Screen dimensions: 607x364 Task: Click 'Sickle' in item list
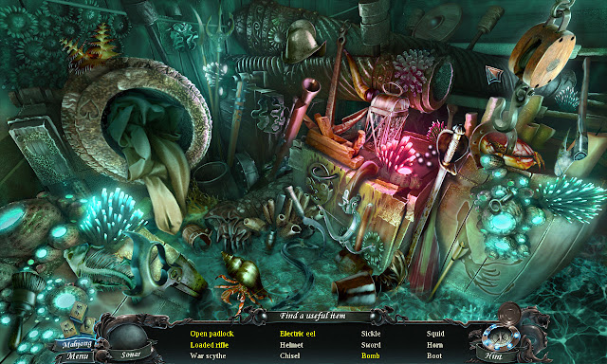[371, 334]
